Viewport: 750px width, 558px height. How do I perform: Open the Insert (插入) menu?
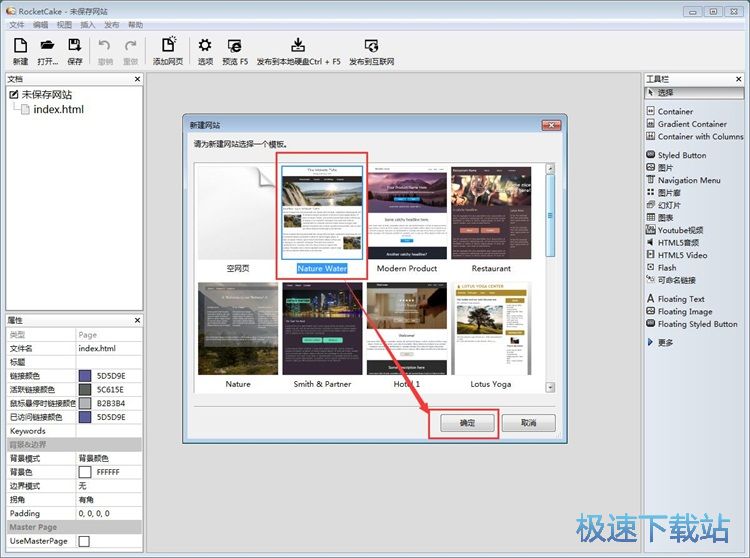point(88,24)
